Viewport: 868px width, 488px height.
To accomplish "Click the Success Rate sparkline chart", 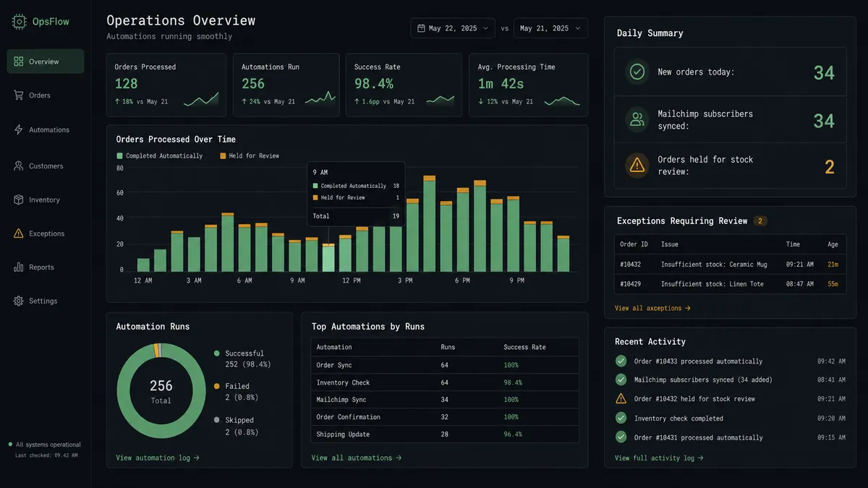I will click(x=441, y=100).
